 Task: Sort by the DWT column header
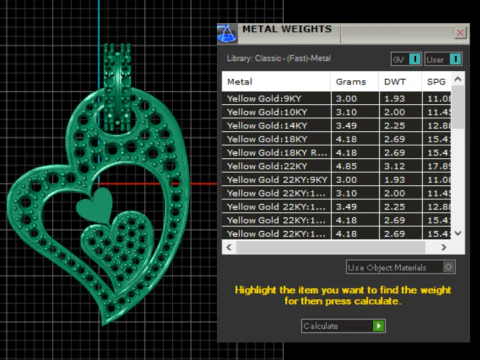(400, 82)
